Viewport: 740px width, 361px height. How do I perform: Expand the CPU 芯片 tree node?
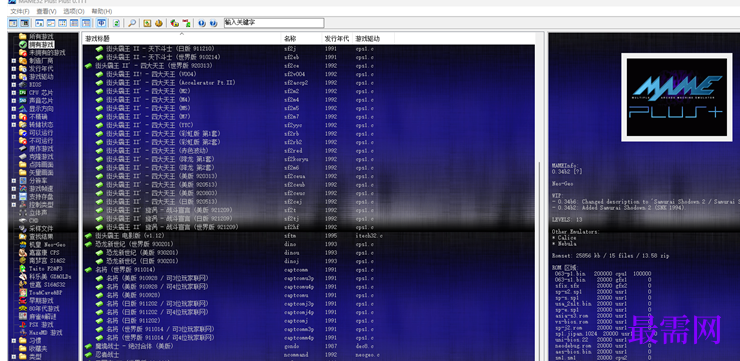tap(14, 93)
